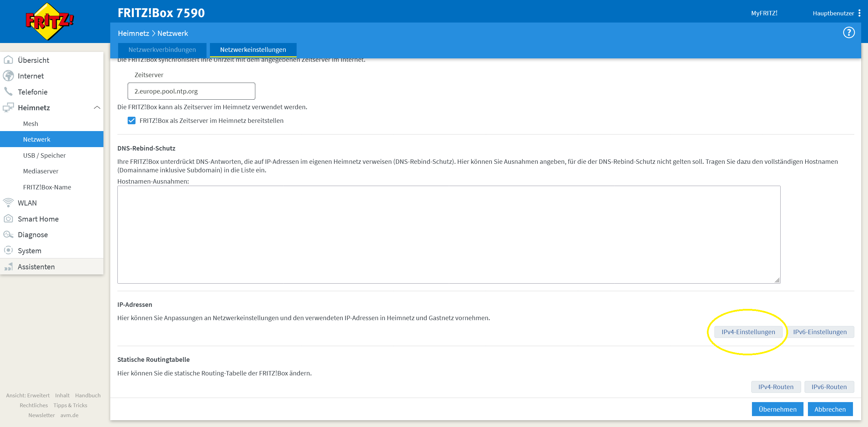Focus the Zeitserver input field
The image size is (868, 427).
pos(191,91)
